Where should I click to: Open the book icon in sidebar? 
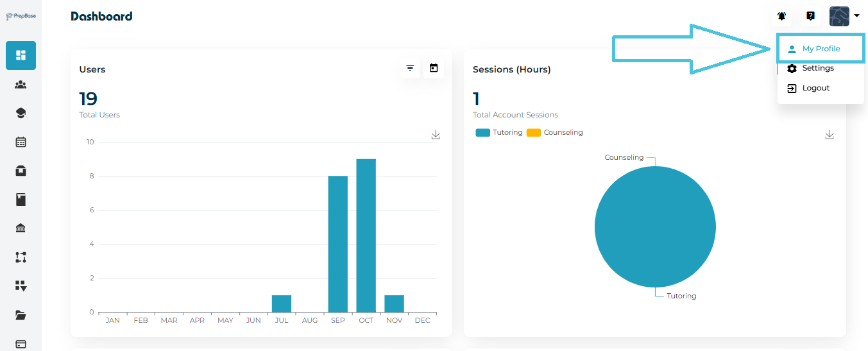(21, 200)
